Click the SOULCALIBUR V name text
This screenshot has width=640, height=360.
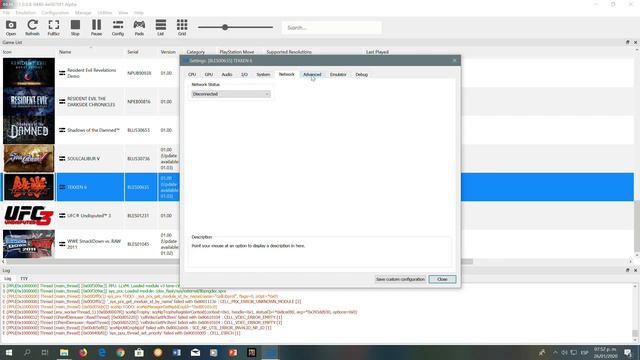83,159
